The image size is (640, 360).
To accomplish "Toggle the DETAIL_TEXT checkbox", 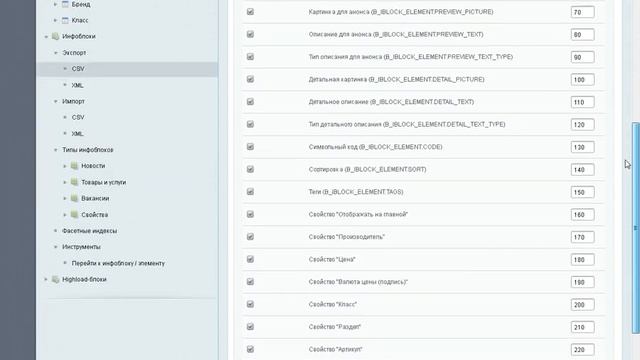I will 250,102.
